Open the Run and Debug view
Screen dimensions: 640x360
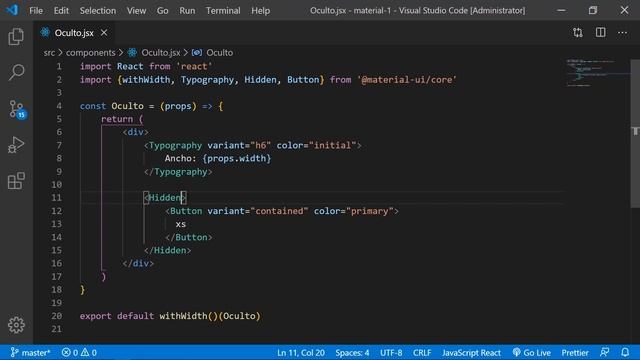(x=16, y=145)
